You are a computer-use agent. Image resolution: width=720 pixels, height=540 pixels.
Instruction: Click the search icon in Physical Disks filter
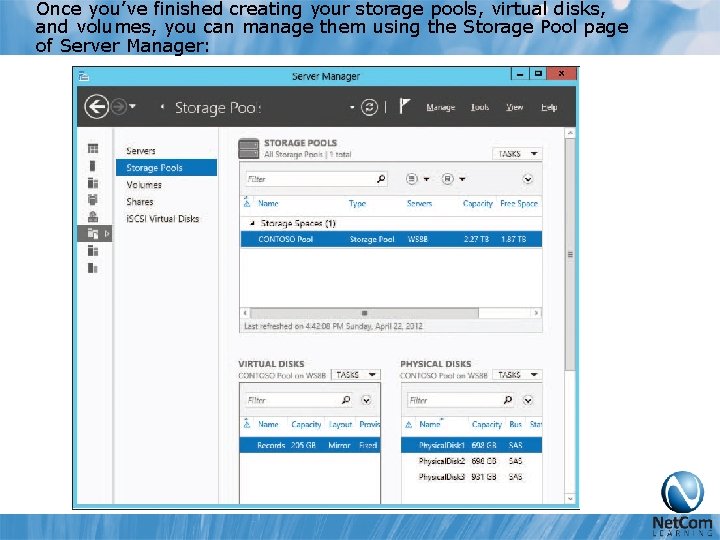click(x=508, y=400)
